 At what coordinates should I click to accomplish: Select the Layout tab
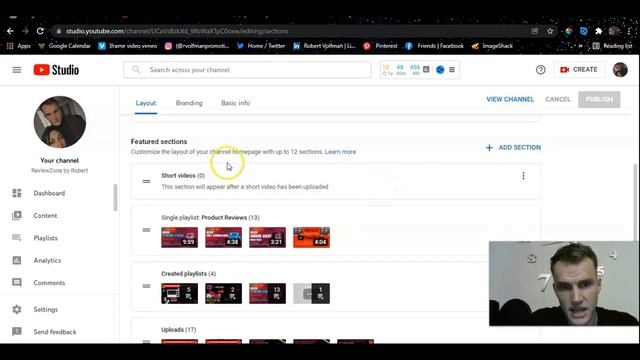click(x=146, y=103)
